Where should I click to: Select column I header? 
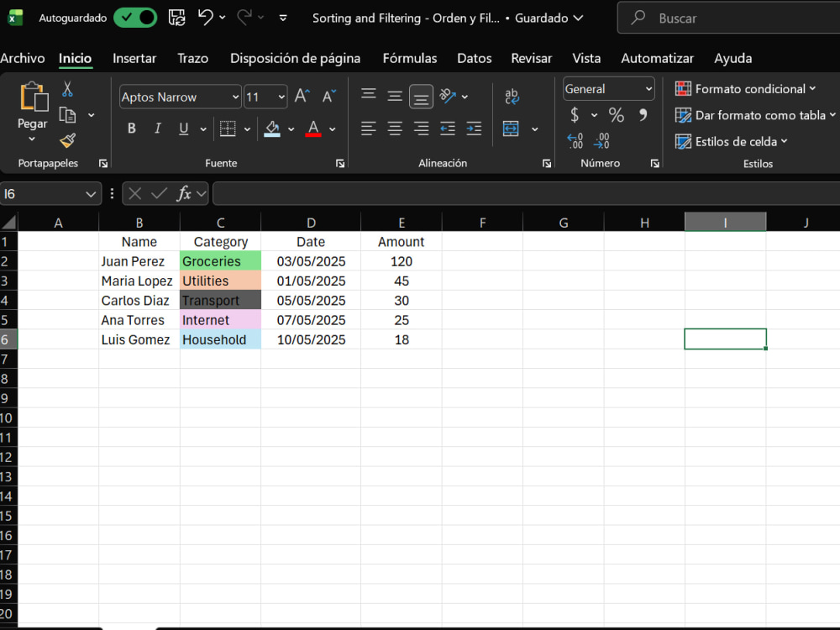(x=726, y=223)
